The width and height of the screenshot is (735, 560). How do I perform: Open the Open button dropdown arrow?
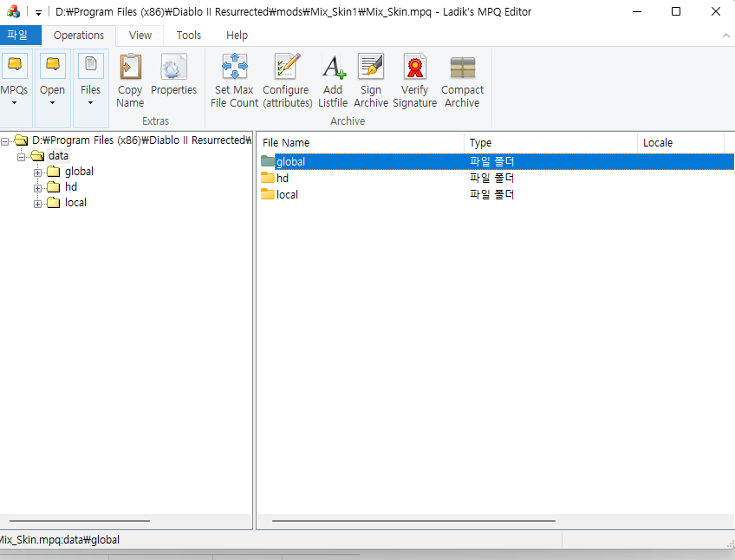(52, 103)
